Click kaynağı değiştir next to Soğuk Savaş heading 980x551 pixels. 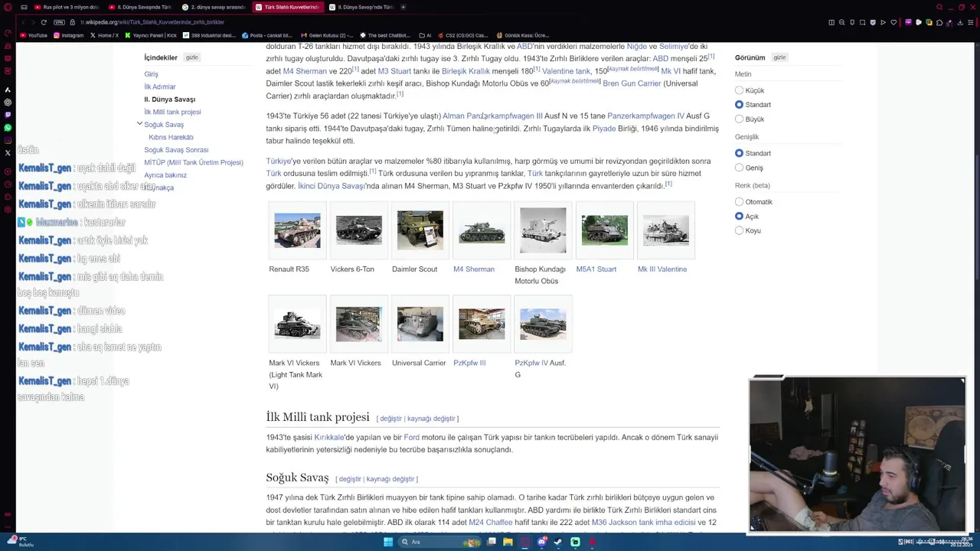pyautogui.click(x=390, y=479)
